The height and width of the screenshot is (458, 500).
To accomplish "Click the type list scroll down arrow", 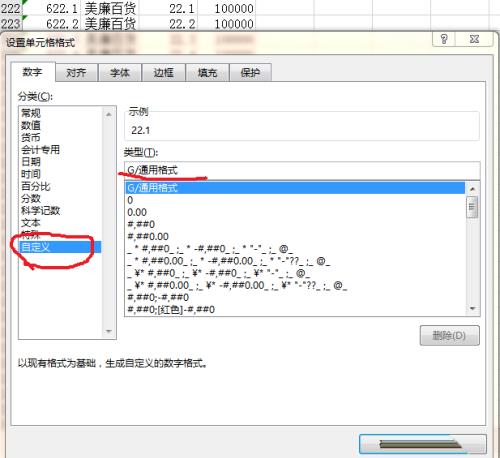I will click(472, 308).
